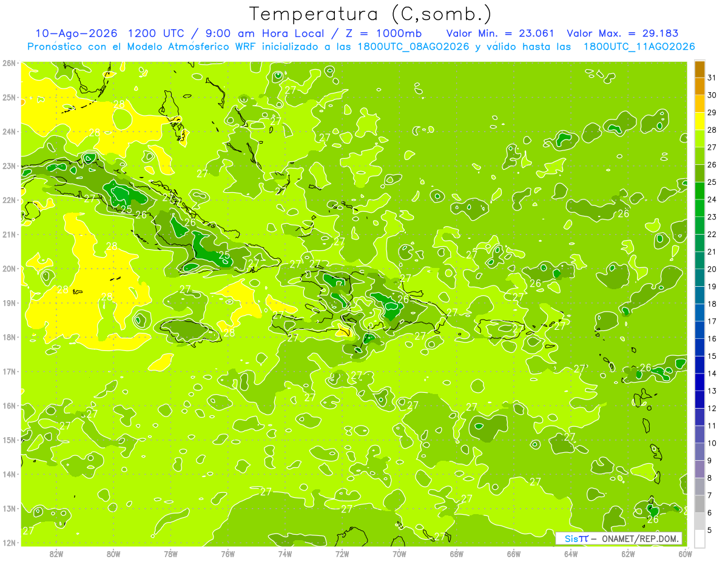Click the "14N" latitude axis label
This screenshot has width=728, height=562.
click(9, 474)
